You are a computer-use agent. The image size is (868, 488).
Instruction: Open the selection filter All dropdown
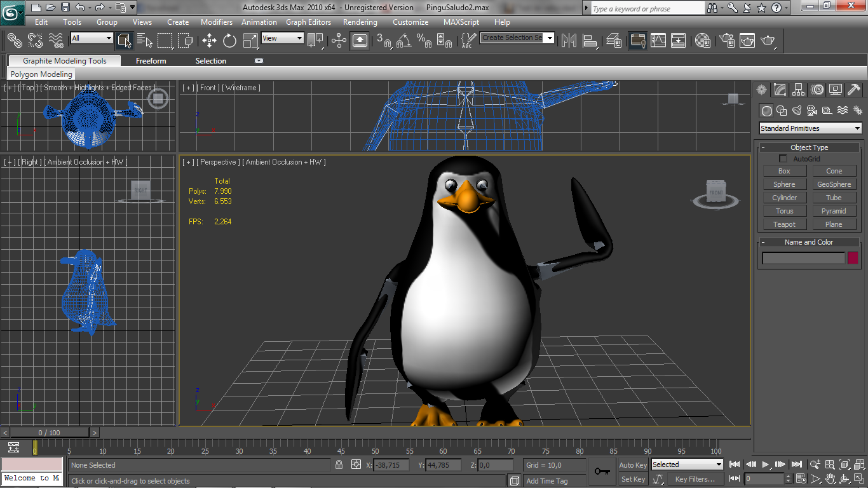92,38
